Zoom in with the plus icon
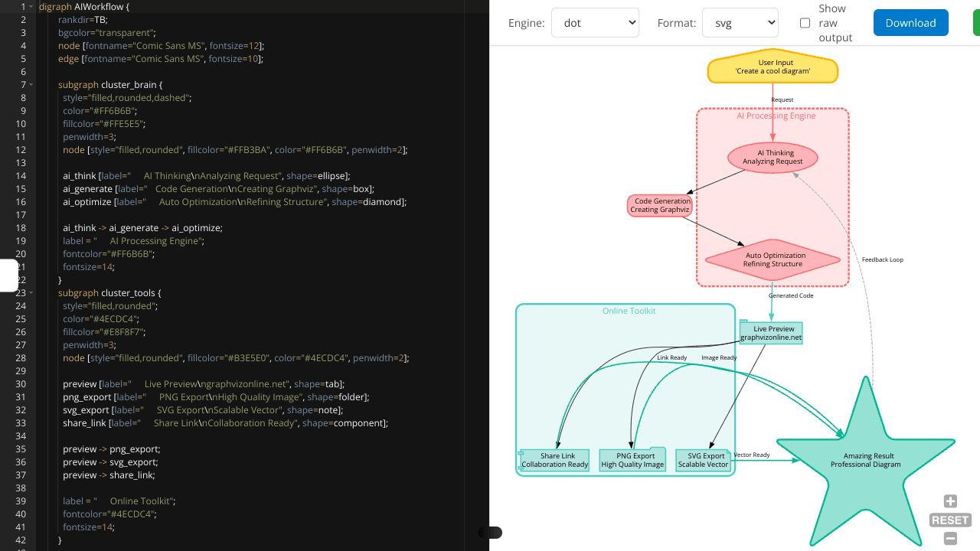 pos(950,501)
